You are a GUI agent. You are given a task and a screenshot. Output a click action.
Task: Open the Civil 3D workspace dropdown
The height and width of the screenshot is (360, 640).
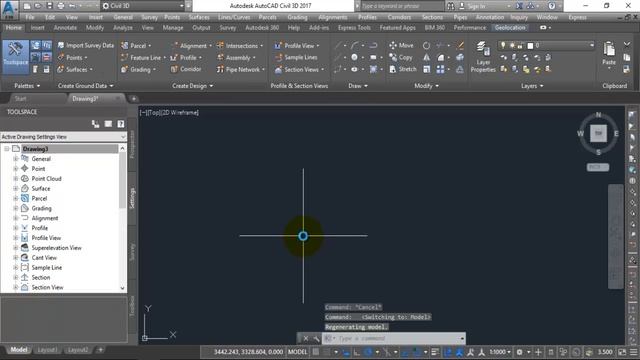click(x=143, y=6)
